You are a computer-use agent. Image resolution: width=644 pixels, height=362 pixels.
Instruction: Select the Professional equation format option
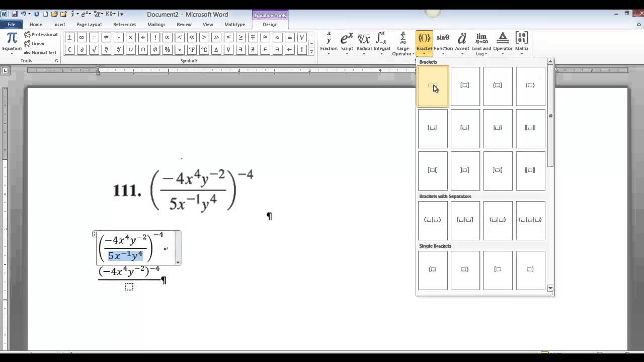(x=41, y=35)
